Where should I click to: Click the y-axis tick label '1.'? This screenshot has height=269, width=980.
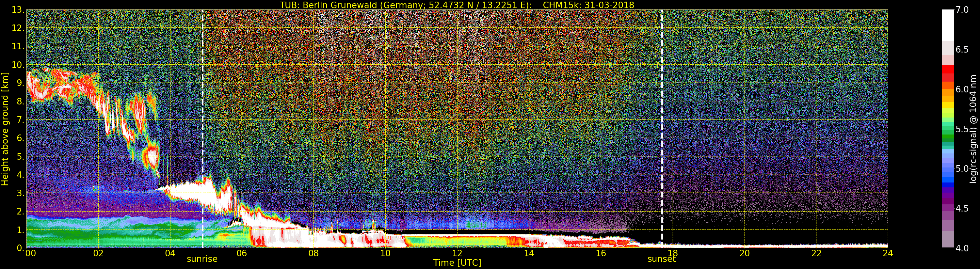(20, 229)
